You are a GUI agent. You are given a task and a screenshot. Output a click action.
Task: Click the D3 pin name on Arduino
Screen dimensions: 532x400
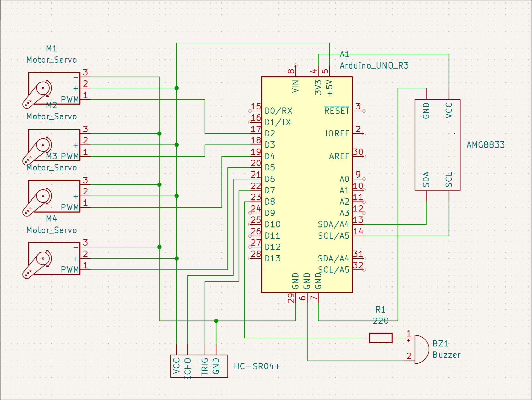click(x=270, y=145)
